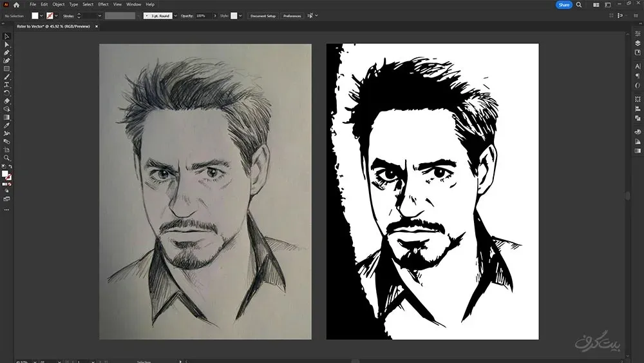Open the File menu
Screen dimensions: 644x363
point(33,5)
